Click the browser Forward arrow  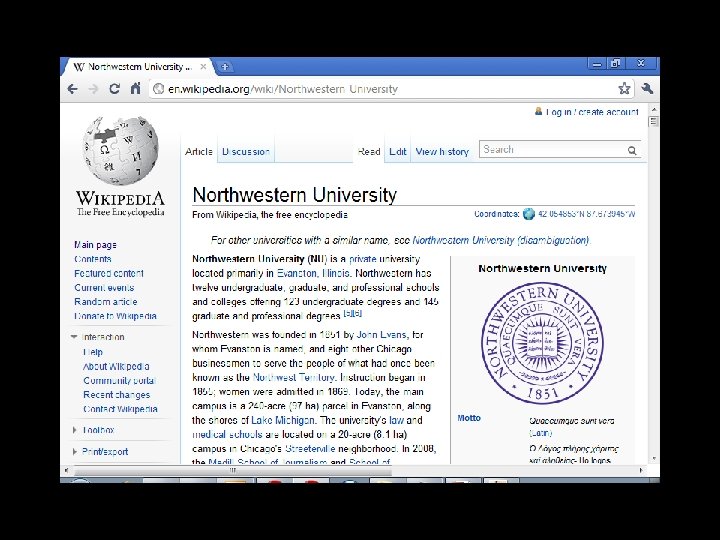[x=93, y=89]
